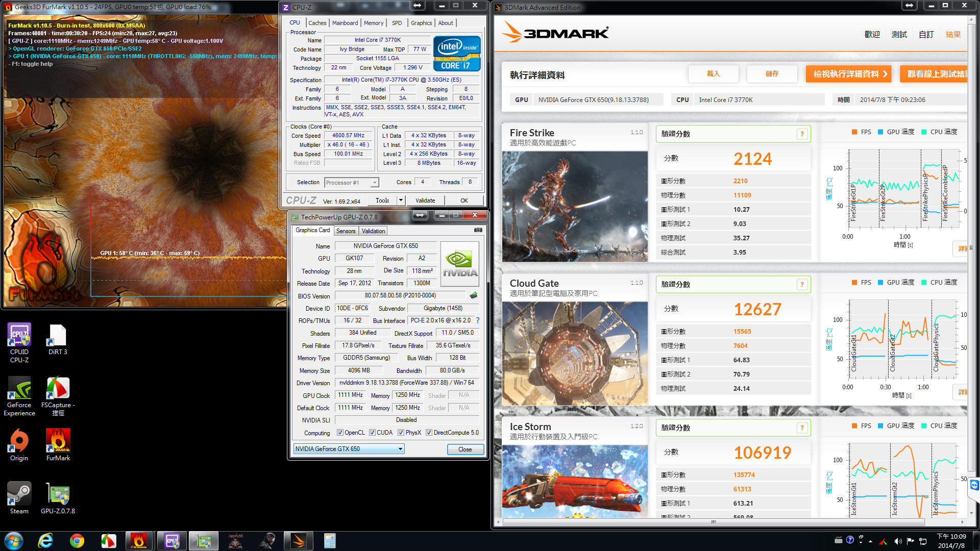Open the Validation tab in GPU-Z

373,231
